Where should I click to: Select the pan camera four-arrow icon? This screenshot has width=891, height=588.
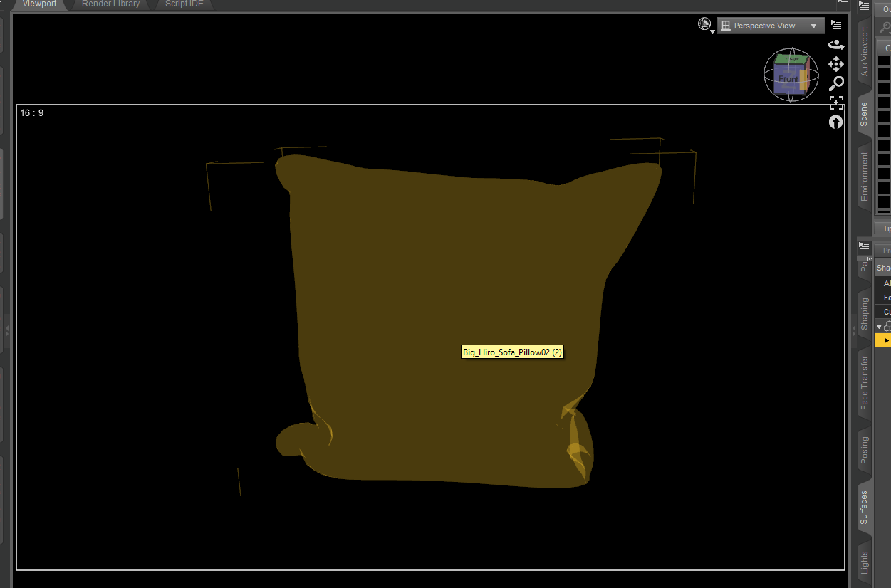click(x=836, y=64)
